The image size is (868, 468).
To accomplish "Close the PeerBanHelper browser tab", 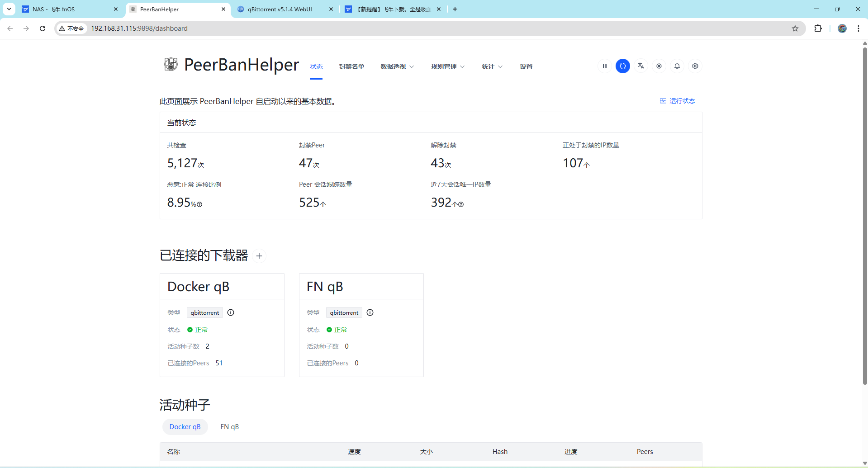I will [x=223, y=9].
